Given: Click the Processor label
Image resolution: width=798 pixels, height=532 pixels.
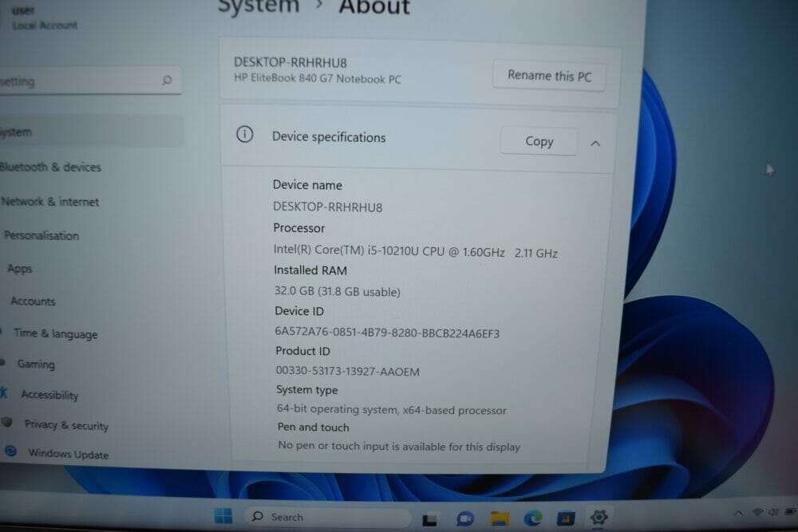Looking at the screenshot, I should click(x=298, y=228).
